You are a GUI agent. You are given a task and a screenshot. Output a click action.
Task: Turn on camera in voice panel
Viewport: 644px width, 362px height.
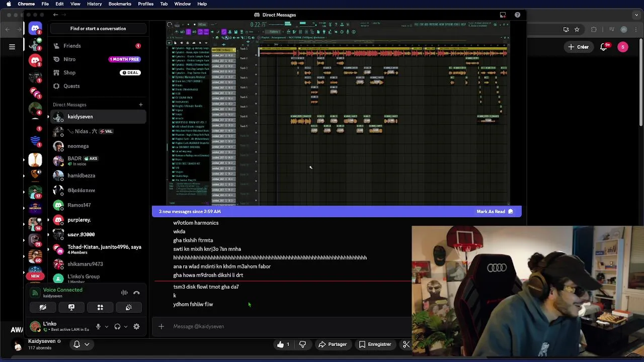(x=43, y=307)
